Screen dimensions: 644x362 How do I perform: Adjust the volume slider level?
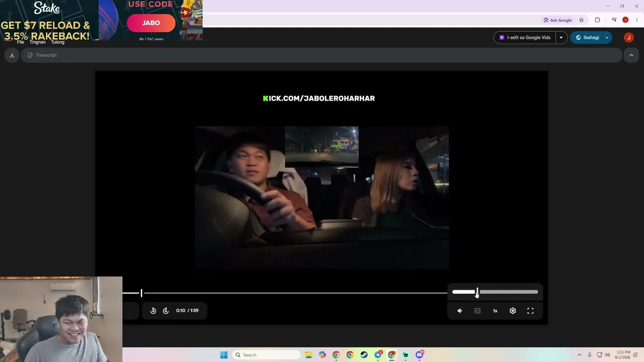[495, 292]
